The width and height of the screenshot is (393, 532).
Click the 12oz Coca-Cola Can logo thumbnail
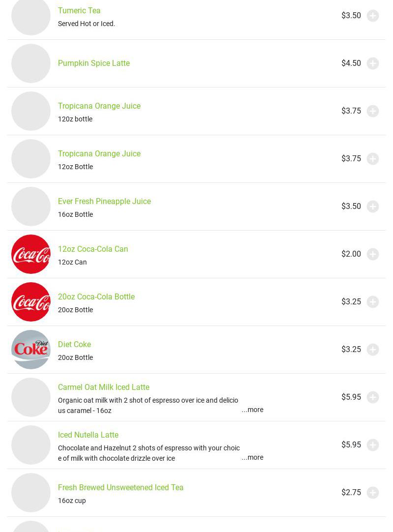(31, 254)
